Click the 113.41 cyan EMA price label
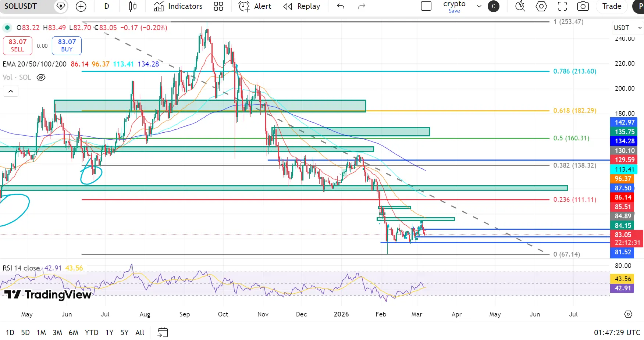The height and width of the screenshot is (340, 644). click(624, 169)
